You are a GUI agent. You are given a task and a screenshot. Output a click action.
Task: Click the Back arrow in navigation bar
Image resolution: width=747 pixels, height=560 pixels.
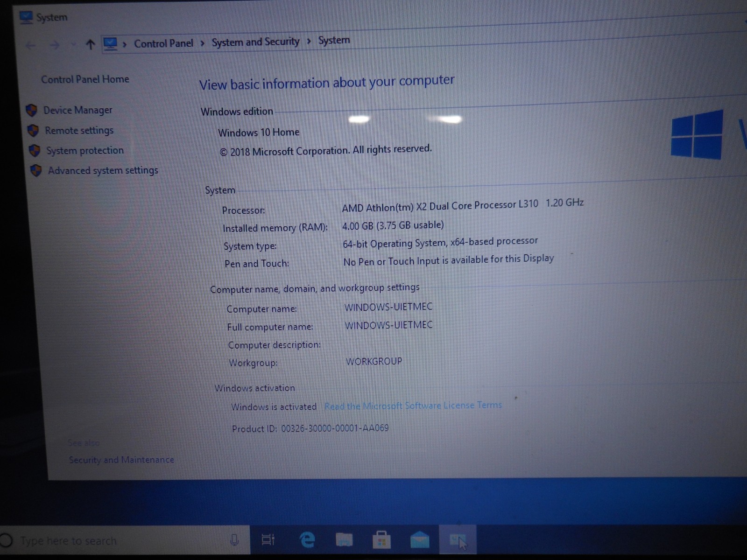31,45
